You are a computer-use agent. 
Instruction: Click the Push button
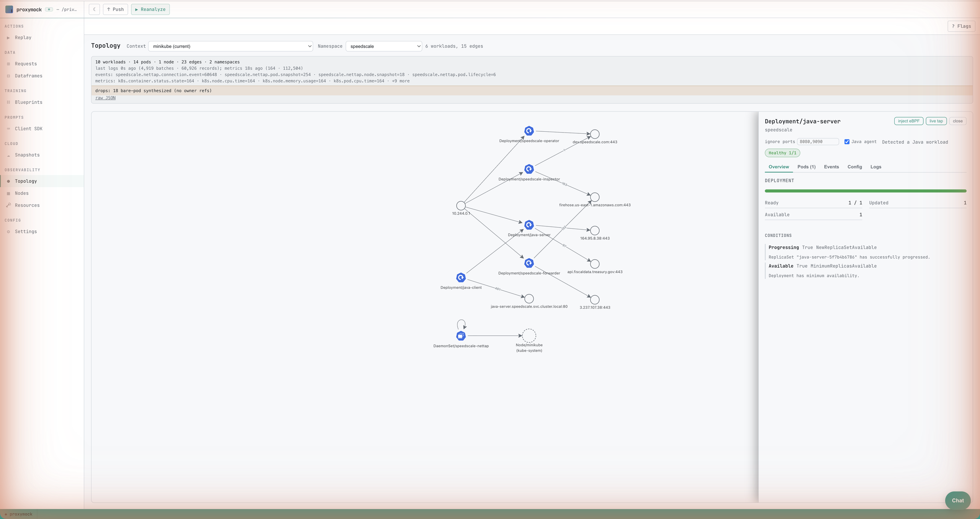point(115,9)
